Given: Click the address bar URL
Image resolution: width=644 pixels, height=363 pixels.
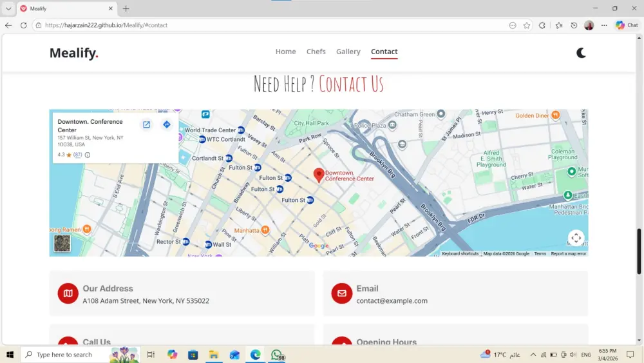Looking at the screenshot, I should coord(106,25).
